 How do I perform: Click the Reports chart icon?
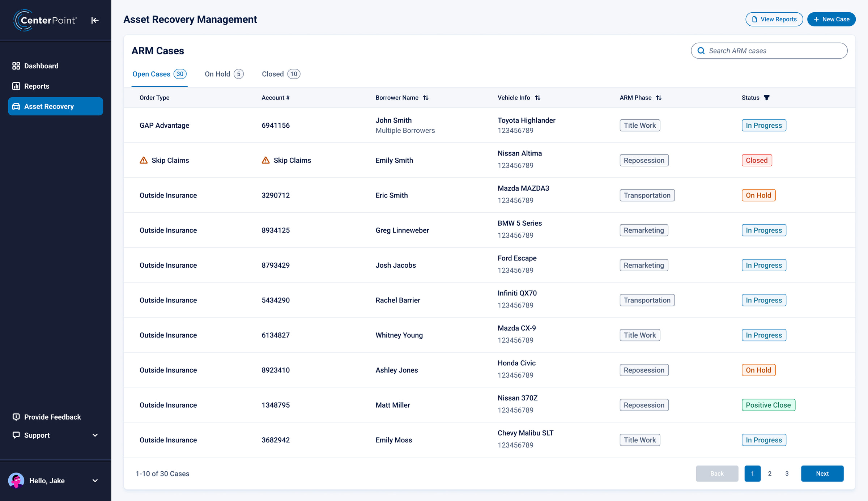coord(16,86)
